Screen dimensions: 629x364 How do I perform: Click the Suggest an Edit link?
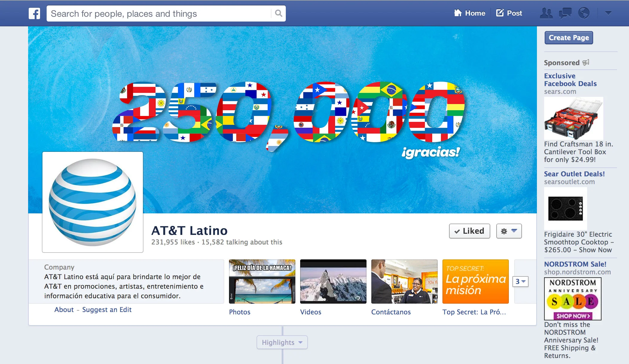[107, 310]
